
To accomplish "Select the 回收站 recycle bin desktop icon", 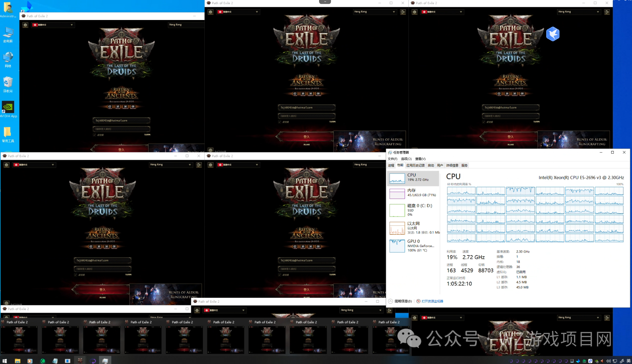I will pos(8,85).
